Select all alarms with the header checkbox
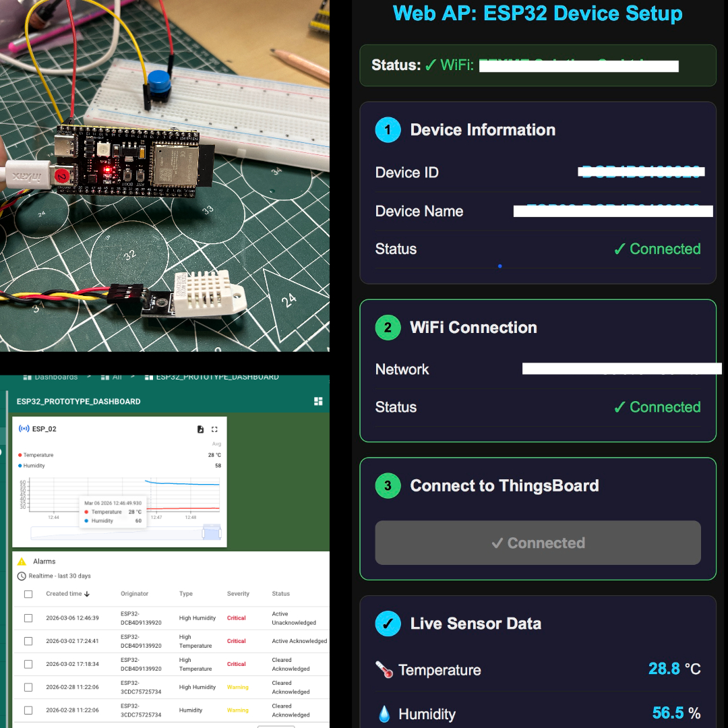Viewport: 728px width, 728px height. tap(28, 595)
